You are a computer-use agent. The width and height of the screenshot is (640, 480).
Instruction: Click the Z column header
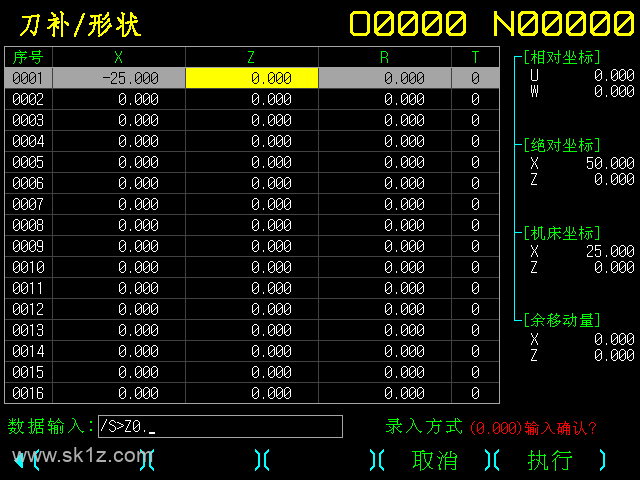[x=252, y=57]
